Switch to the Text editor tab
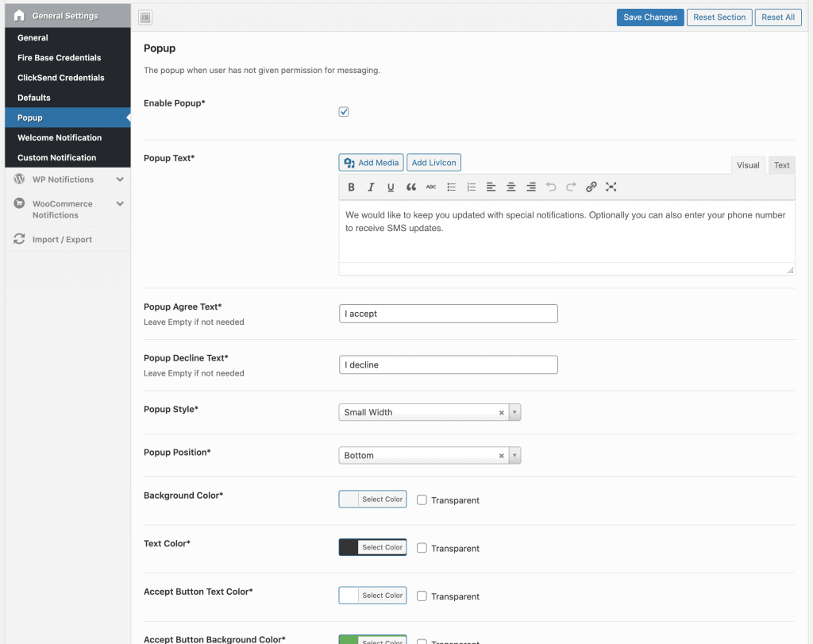This screenshot has height=644, width=813. point(781,165)
